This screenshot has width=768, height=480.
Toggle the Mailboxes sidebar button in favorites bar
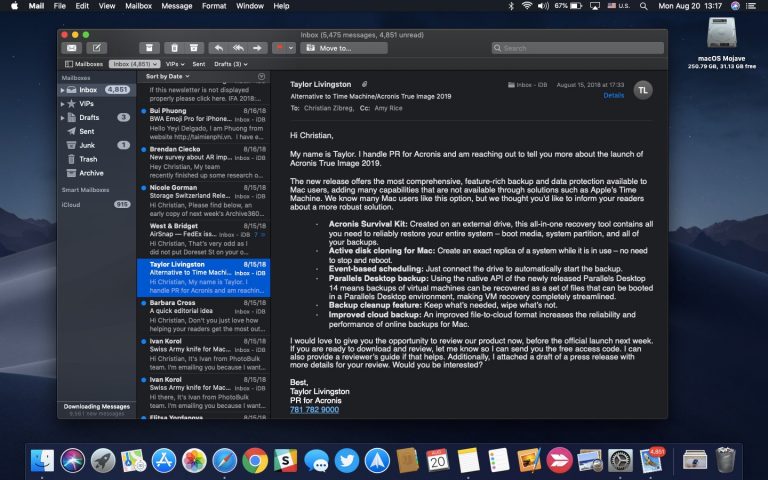[x=84, y=64]
